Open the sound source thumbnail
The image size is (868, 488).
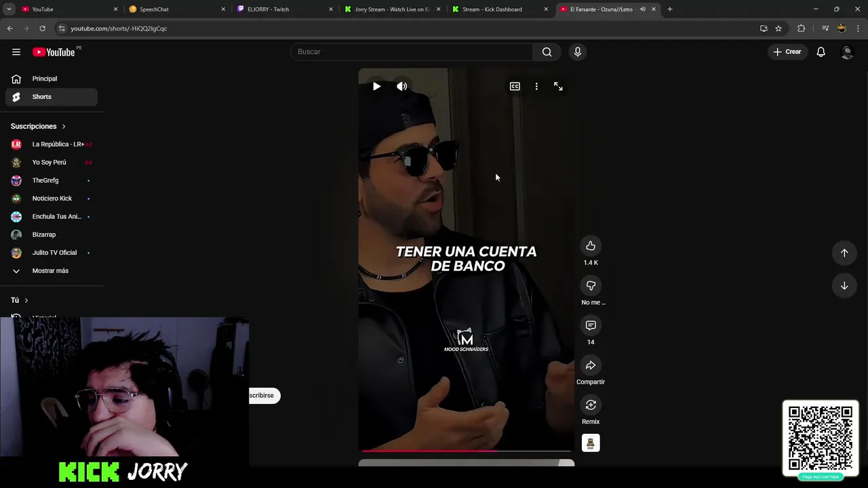[x=591, y=443]
